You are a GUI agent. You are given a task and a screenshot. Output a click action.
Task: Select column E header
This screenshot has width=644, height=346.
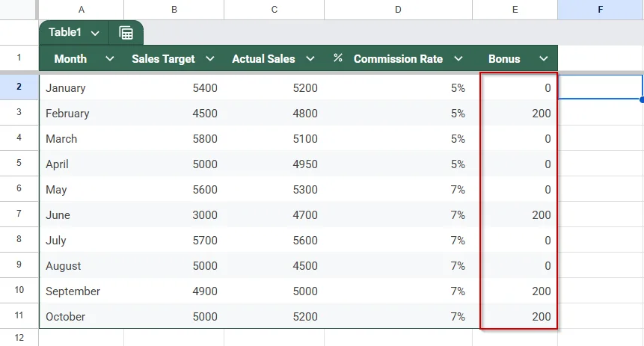tap(515, 10)
